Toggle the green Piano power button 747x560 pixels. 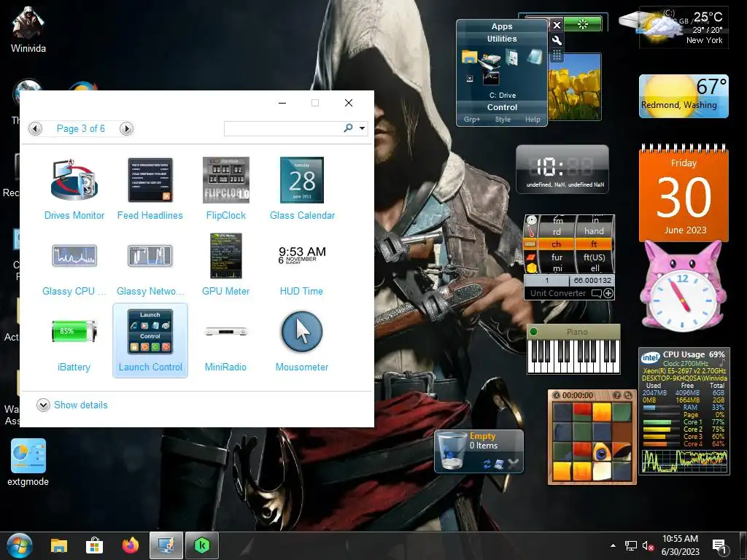point(533,332)
